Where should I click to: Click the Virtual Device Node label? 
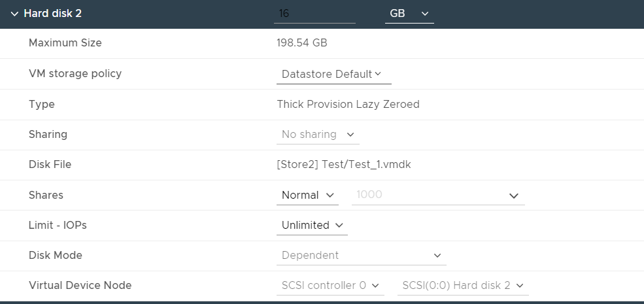pos(80,286)
